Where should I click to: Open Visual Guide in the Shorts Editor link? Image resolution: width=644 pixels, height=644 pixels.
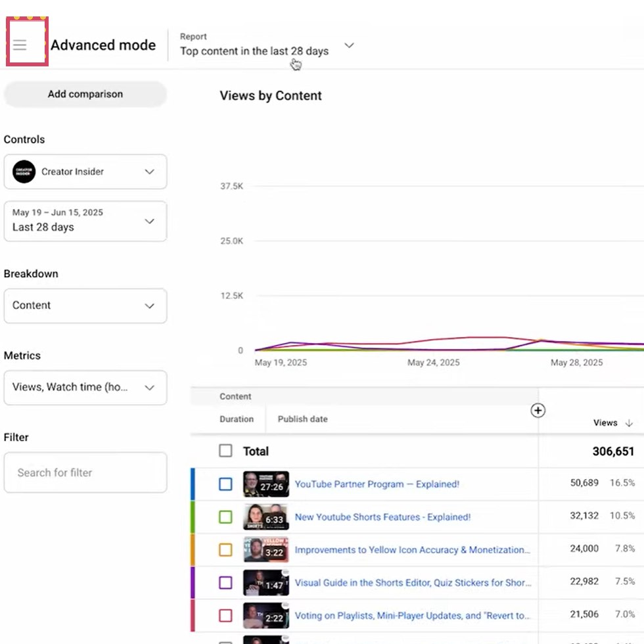[x=413, y=583]
